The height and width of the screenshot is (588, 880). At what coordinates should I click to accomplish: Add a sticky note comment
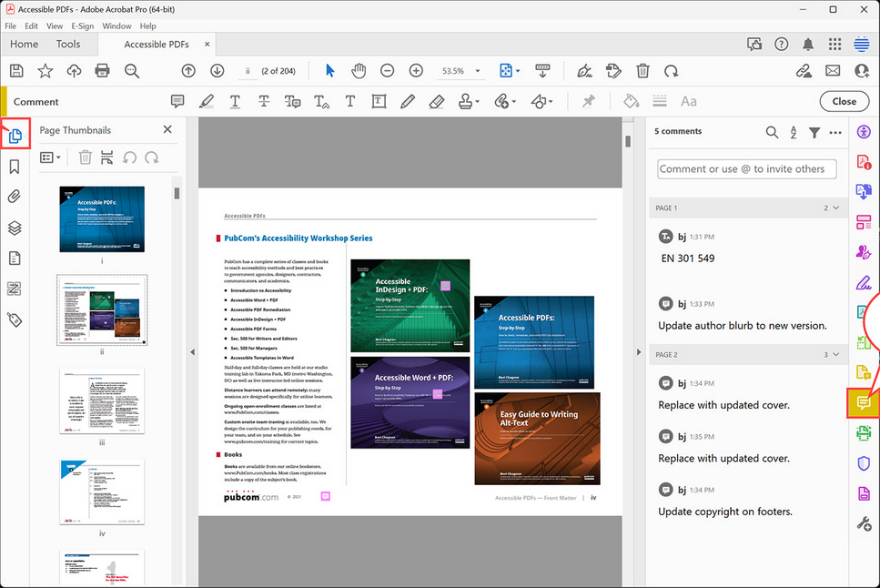(177, 101)
